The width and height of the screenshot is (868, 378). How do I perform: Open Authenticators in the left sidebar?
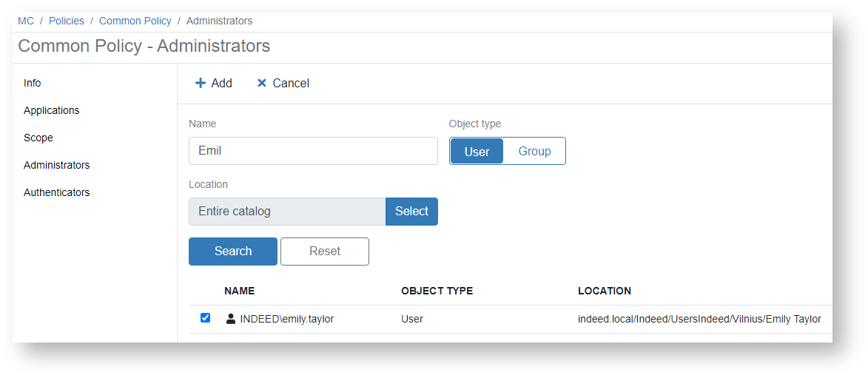click(x=56, y=192)
